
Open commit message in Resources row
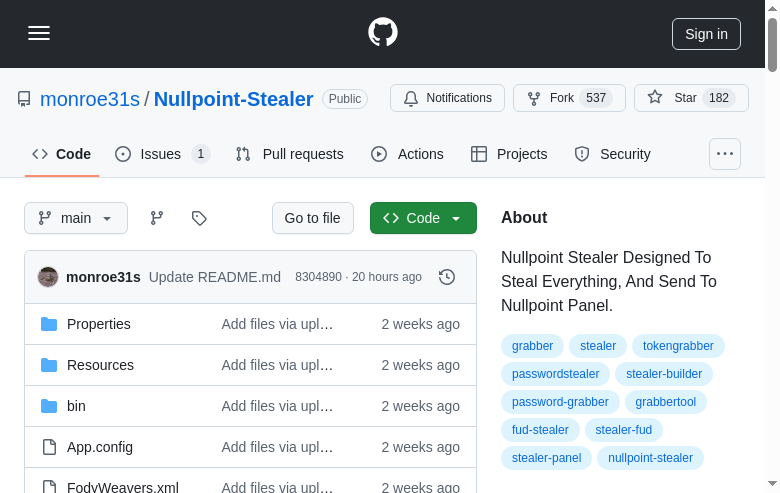tap(277, 365)
